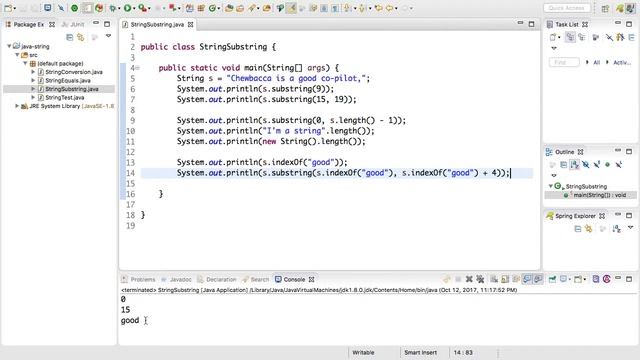640x360 pixels.
Task: Open the Run button dropdown arrow
Action: (x=134, y=8)
